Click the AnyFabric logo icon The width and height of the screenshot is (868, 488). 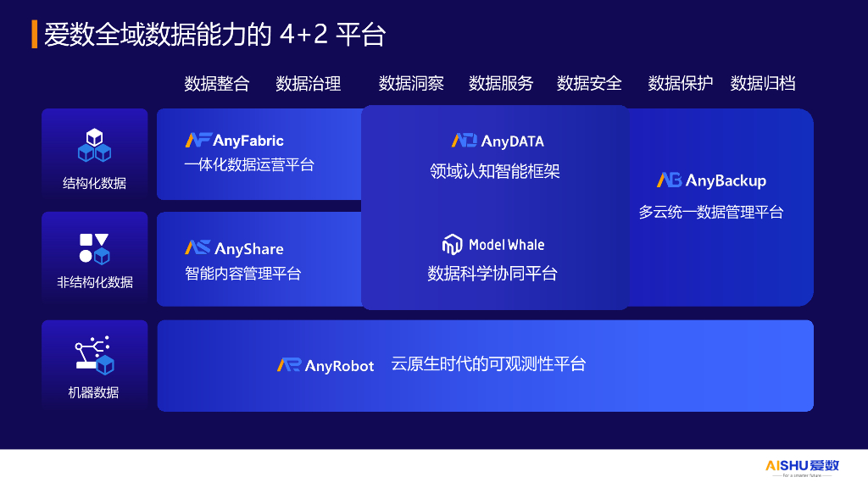(198, 140)
